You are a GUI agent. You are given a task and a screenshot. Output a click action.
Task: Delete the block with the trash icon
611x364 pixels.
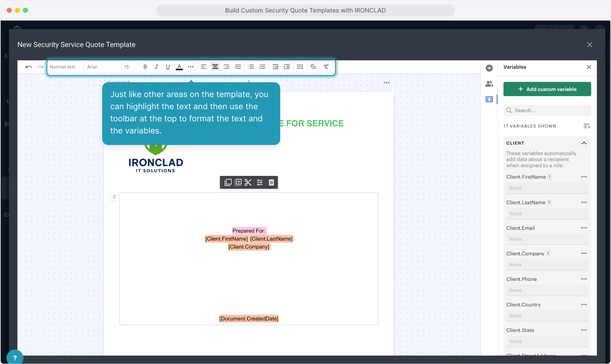point(271,182)
